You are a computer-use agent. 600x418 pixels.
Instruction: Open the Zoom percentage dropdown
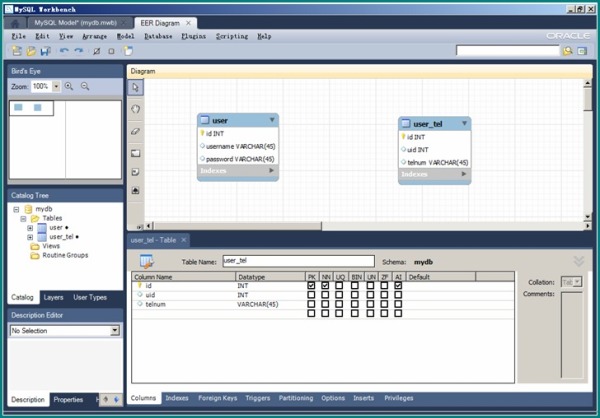pyautogui.click(x=56, y=87)
